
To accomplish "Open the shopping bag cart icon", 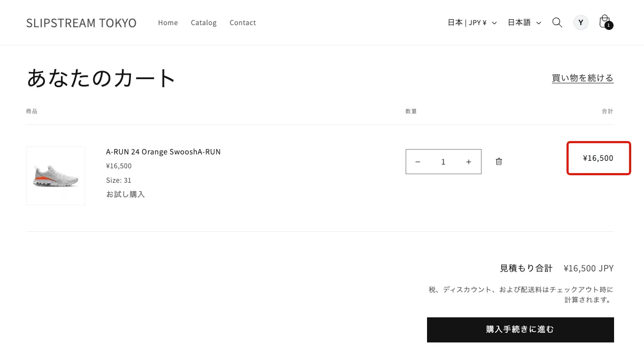I will point(605,22).
